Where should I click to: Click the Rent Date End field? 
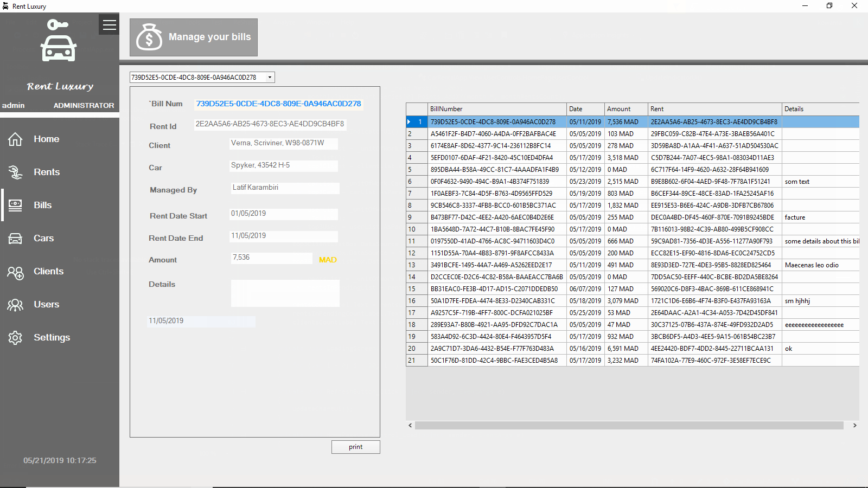click(x=284, y=236)
